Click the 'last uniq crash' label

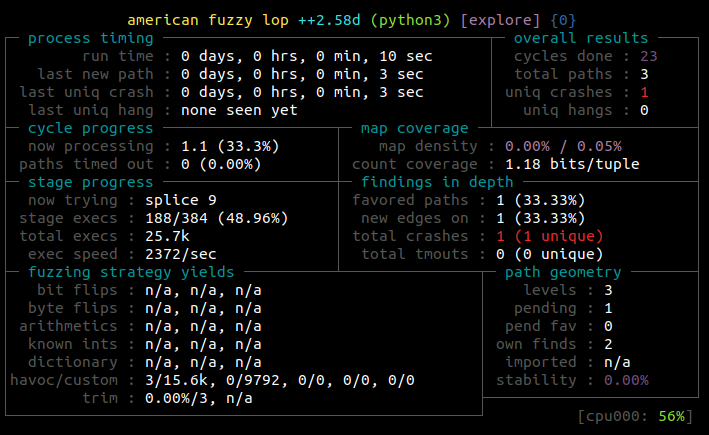tap(86, 92)
